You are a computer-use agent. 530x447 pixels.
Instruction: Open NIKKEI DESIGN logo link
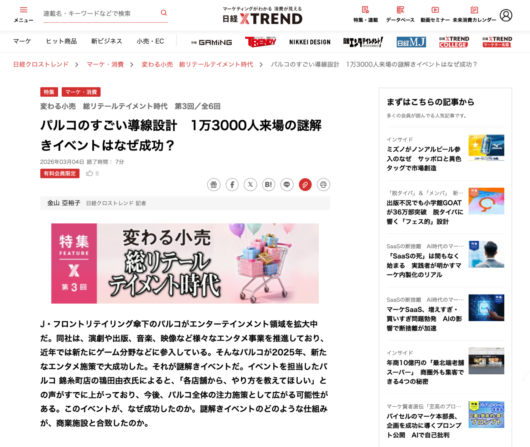coord(310,42)
